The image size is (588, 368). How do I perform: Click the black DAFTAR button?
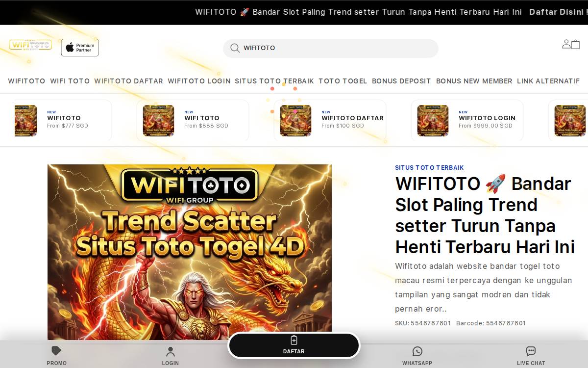(294, 345)
